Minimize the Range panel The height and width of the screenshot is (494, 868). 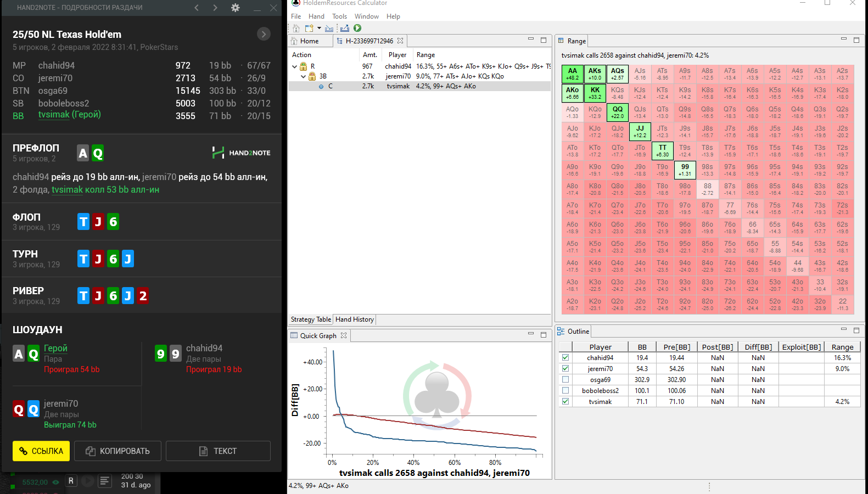[844, 39]
